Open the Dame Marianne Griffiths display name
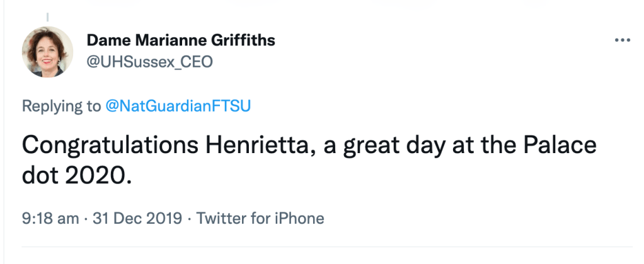This screenshot has width=644, height=264. (x=181, y=40)
